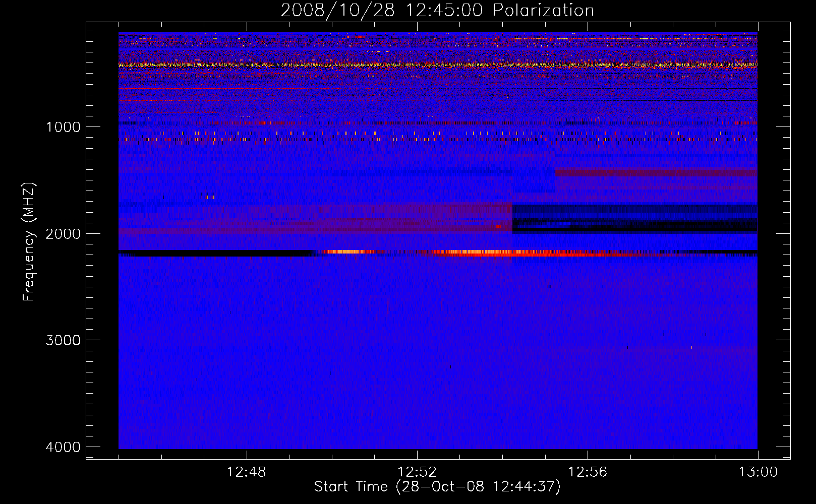The height and width of the screenshot is (504, 816).
Task: Click the 12:56 time tick label
Action: point(588,472)
